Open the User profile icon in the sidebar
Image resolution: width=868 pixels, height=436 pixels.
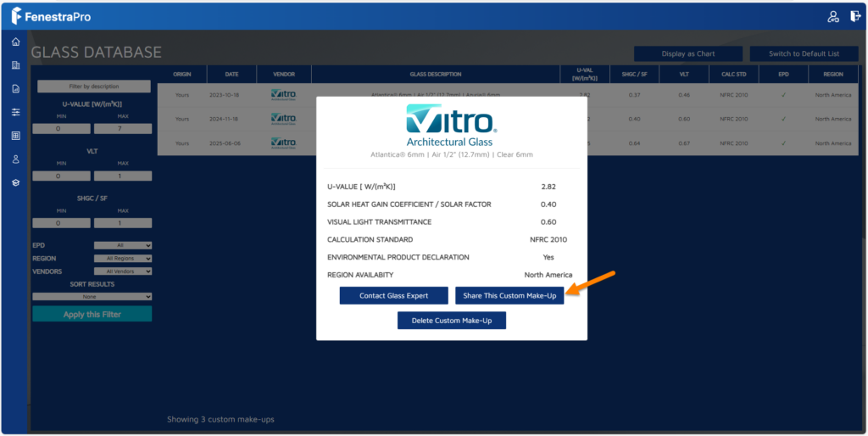pos(15,159)
